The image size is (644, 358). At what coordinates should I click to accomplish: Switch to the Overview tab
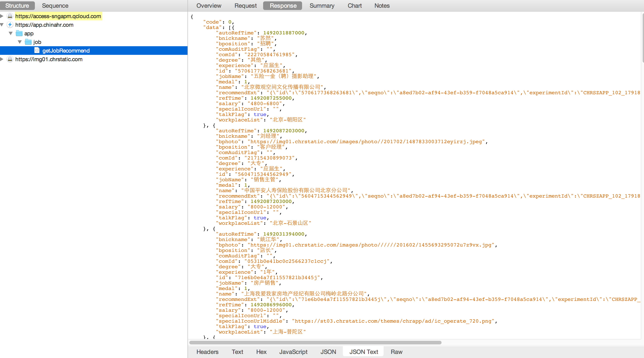click(209, 5)
